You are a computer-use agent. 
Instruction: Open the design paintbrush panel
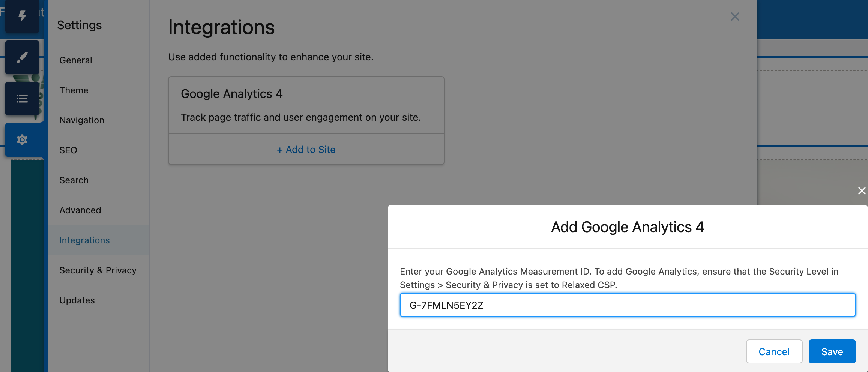(x=22, y=57)
